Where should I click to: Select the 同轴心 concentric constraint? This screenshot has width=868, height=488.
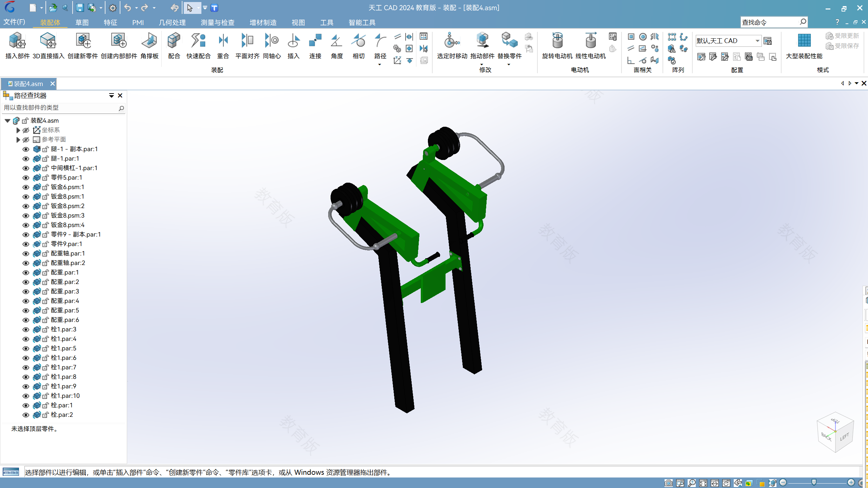tap(272, 46)
